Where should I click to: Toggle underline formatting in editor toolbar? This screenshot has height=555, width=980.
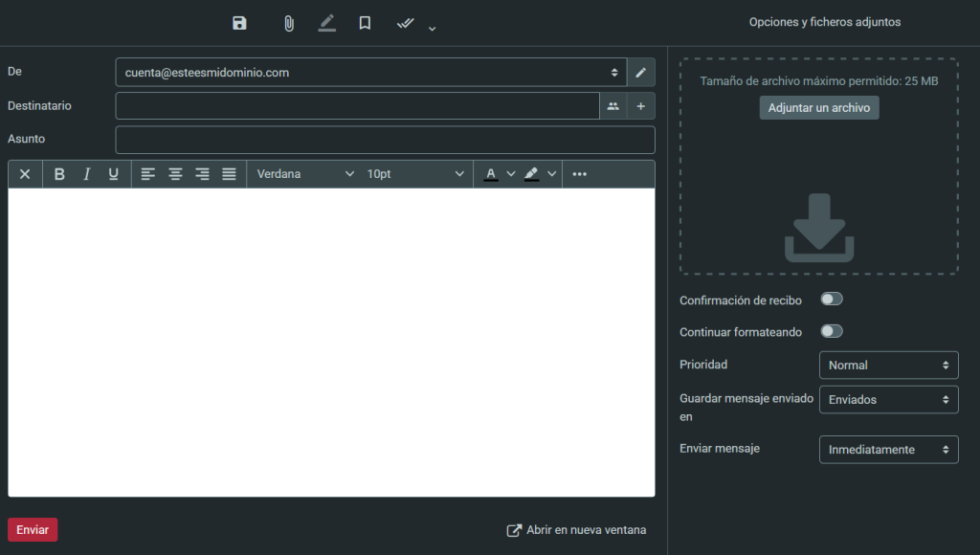(x=113, y=174)
